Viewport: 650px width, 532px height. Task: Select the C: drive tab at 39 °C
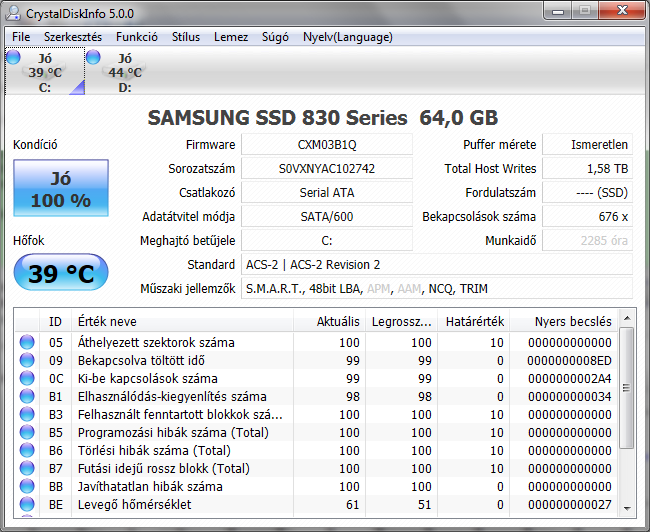pyautogui.click(x=45, y=71)
